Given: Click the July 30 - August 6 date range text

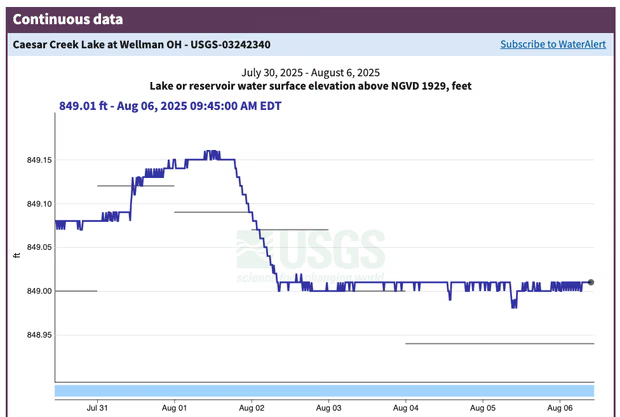Looking at the screenshot, I should pyautogui.click(x=310, y=73).
